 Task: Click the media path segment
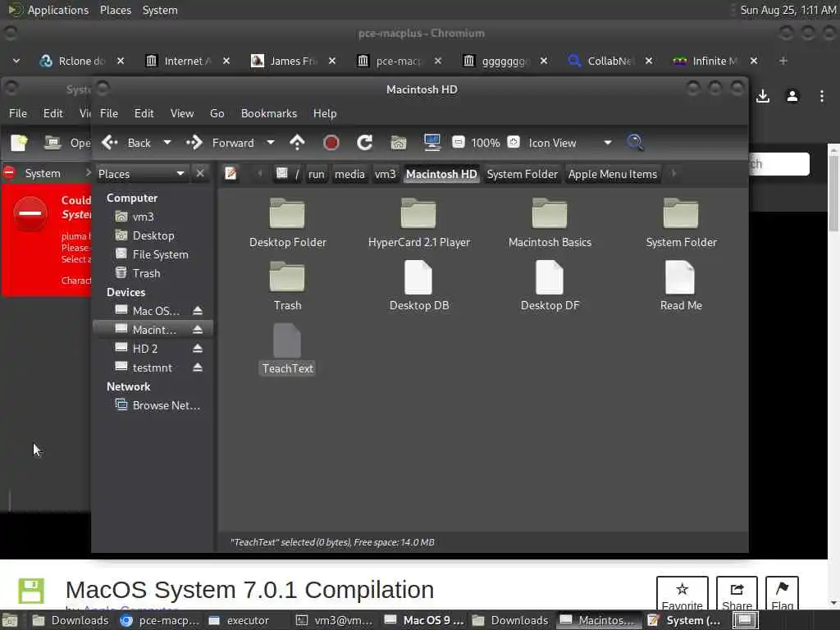[x=349, y=174]
